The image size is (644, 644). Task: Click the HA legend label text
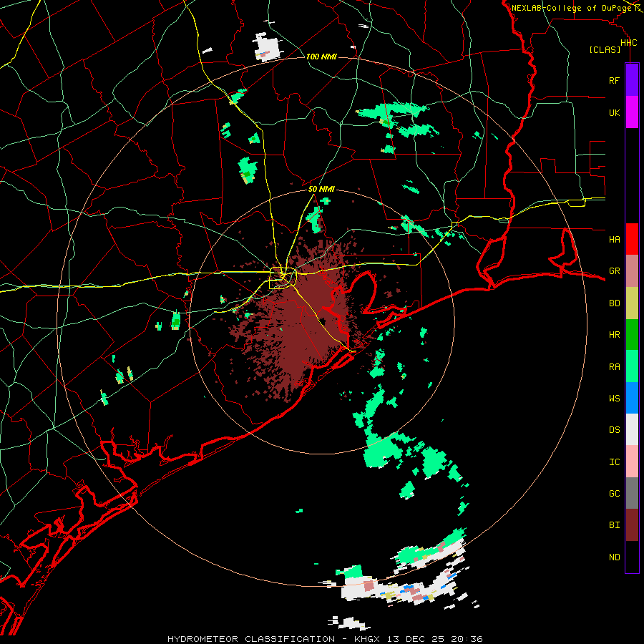[x=614, y=239]
